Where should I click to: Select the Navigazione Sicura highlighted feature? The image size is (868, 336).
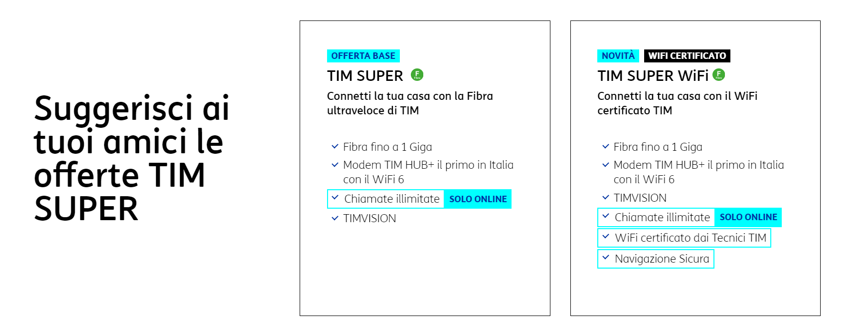click(656, 259)
